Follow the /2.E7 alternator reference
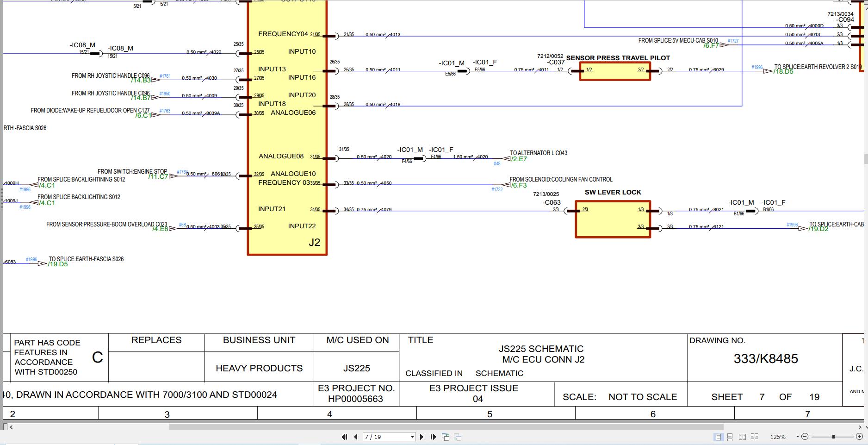The width and height of the screenshot is (868, 445). (x=519, y=159)
